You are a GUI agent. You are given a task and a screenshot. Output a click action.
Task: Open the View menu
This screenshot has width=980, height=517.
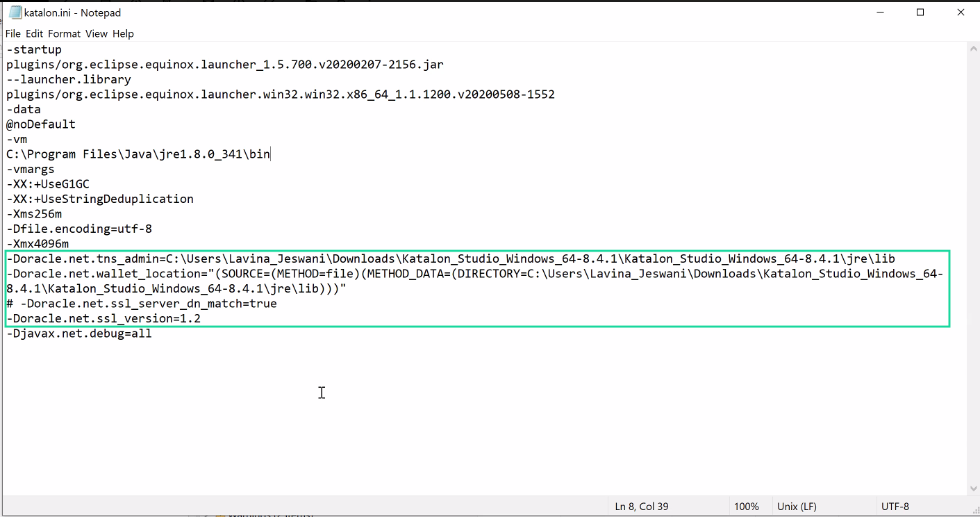point(97,33)
